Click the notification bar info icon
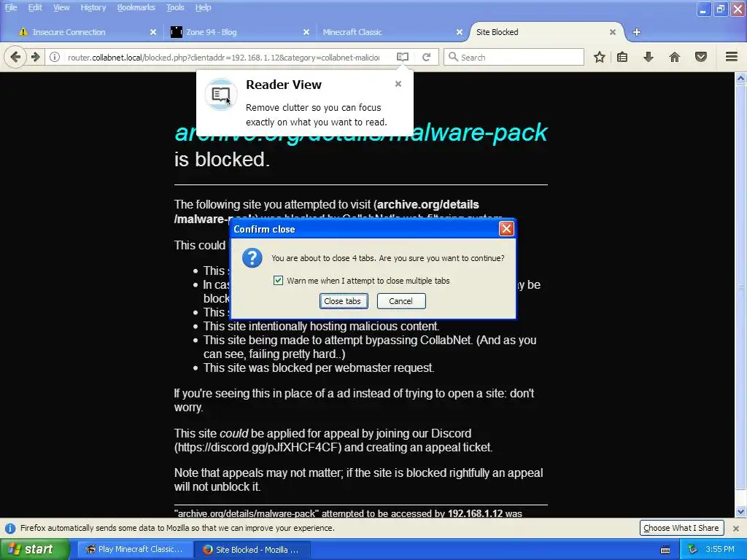This screenshot has width=747, height=560. click(x=10, y=528)
